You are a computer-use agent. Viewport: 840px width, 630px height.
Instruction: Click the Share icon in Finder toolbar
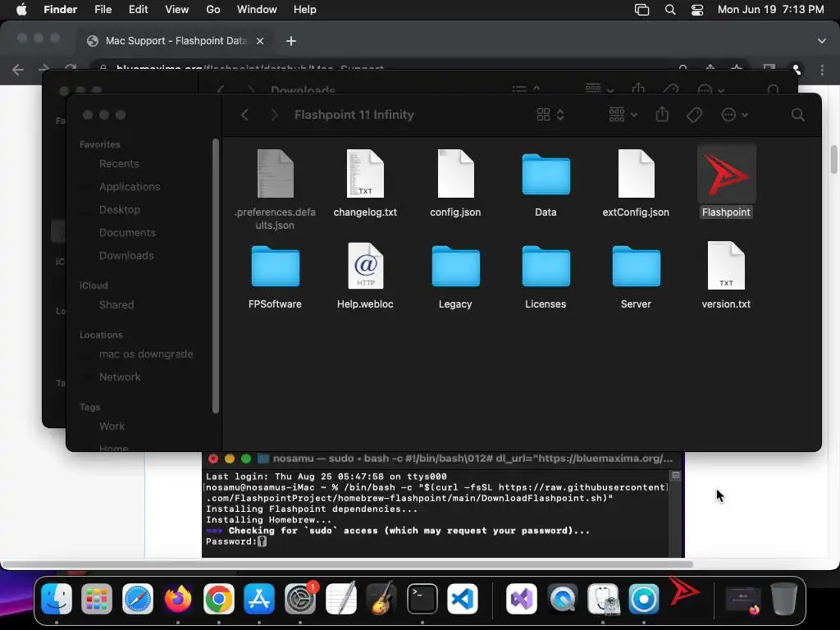point(662,114)
